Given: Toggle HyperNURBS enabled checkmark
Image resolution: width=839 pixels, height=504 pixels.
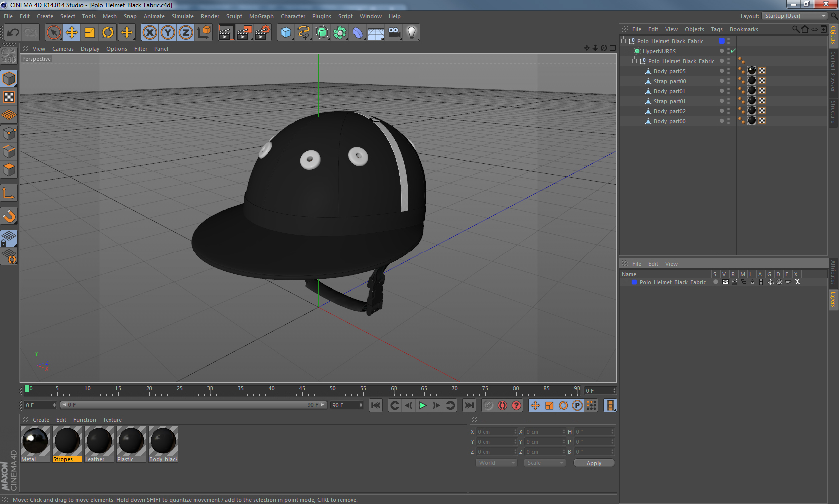Looking at the screenshot, I should (733, 51).
